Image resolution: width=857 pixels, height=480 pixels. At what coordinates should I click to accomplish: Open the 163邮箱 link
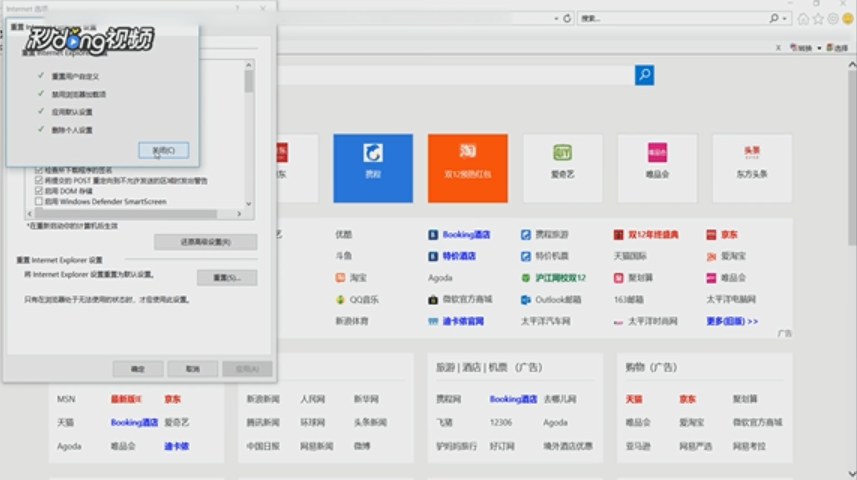[x=629, y=300]
